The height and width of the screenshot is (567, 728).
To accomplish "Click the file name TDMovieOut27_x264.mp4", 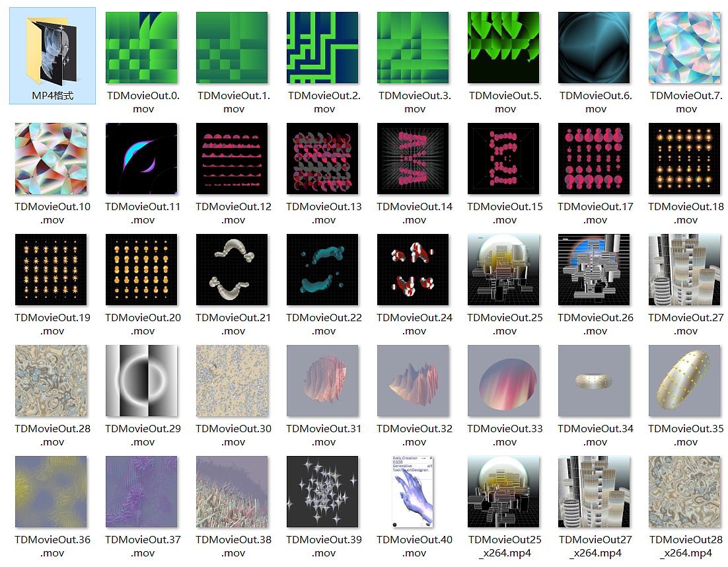I will coord(596,546).
